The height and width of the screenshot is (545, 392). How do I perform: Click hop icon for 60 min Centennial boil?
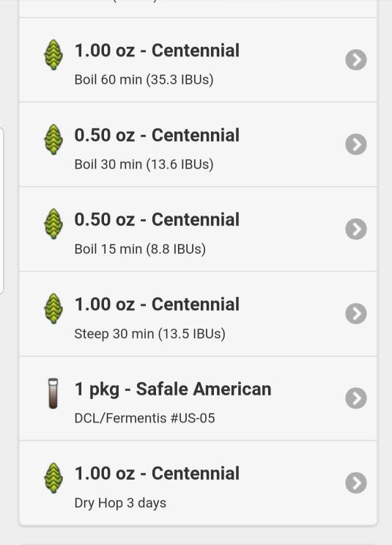tap(53, 55)
